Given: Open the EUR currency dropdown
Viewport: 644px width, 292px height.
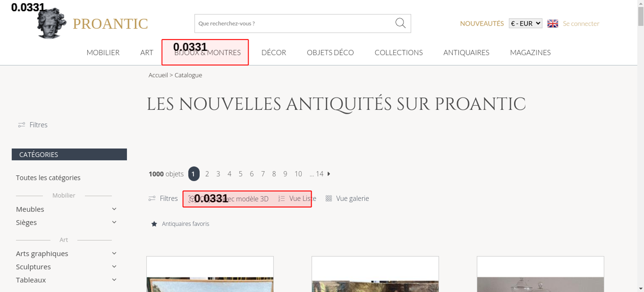Looking at the screenshot, I should [x=525, y=23].
